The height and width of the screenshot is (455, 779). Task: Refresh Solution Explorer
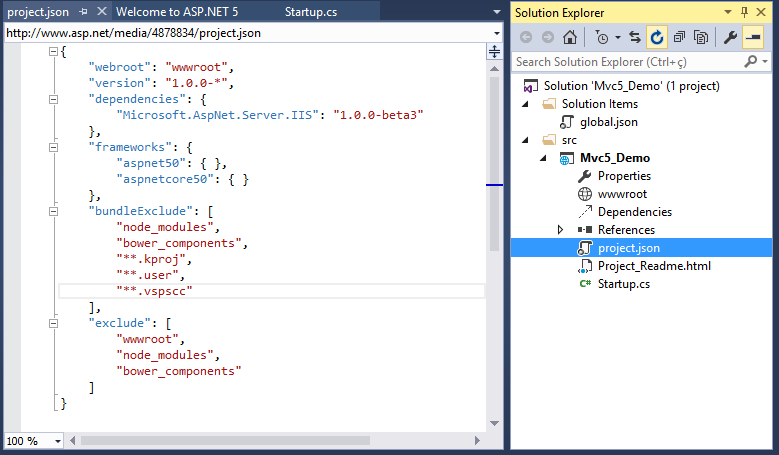(656, 37)
